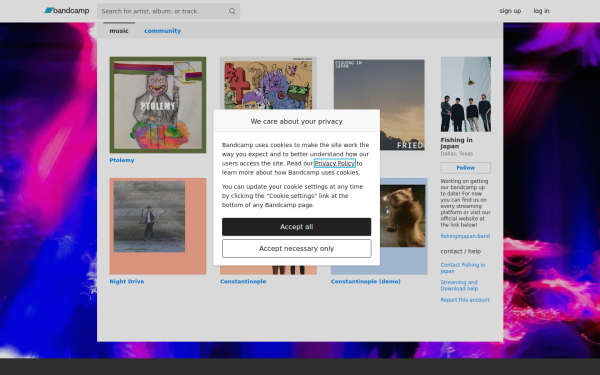Click the Dallas, Texas location text
The image size is (600, 375).
(457, 153)
